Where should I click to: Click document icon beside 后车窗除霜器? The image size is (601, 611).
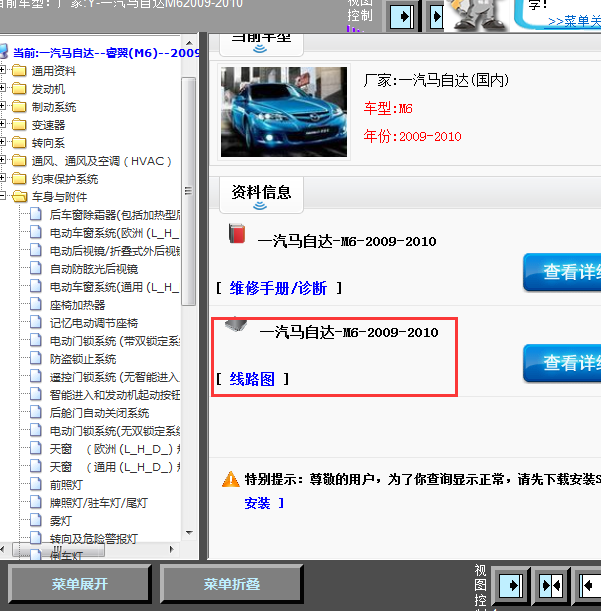point(36,214)
